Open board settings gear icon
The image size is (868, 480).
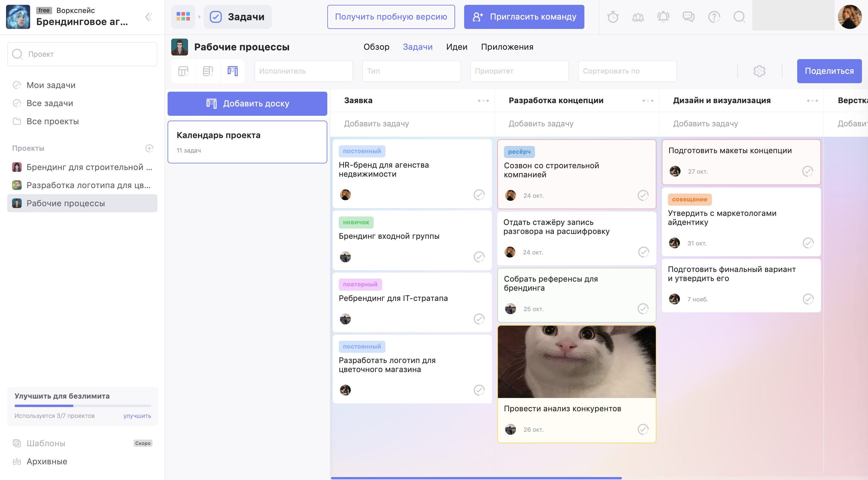point(759,71)
